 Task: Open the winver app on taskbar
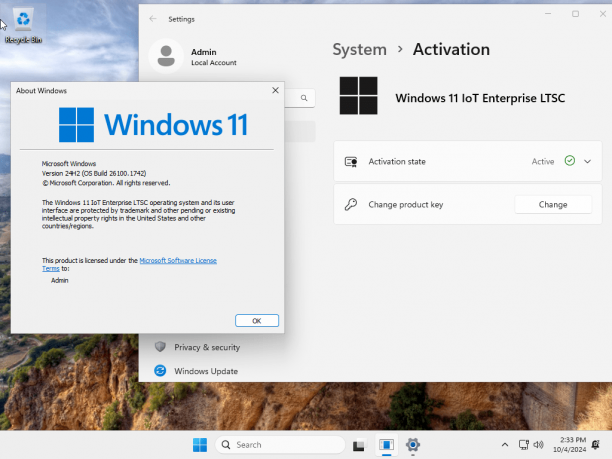[386, 445]
